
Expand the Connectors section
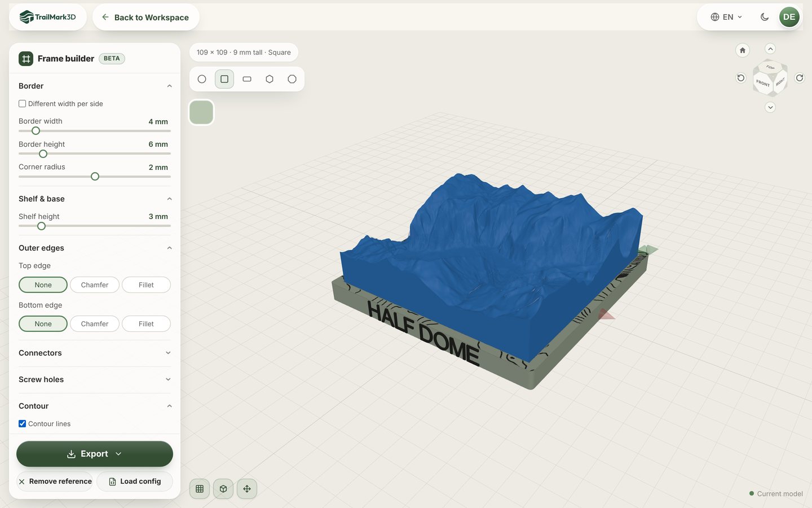point(95,353)
